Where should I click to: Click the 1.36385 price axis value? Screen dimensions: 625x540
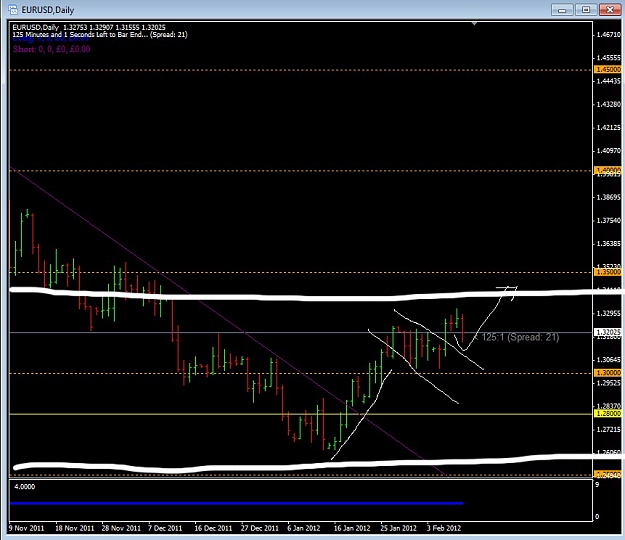pyautogui.click(x=608, y=243)
